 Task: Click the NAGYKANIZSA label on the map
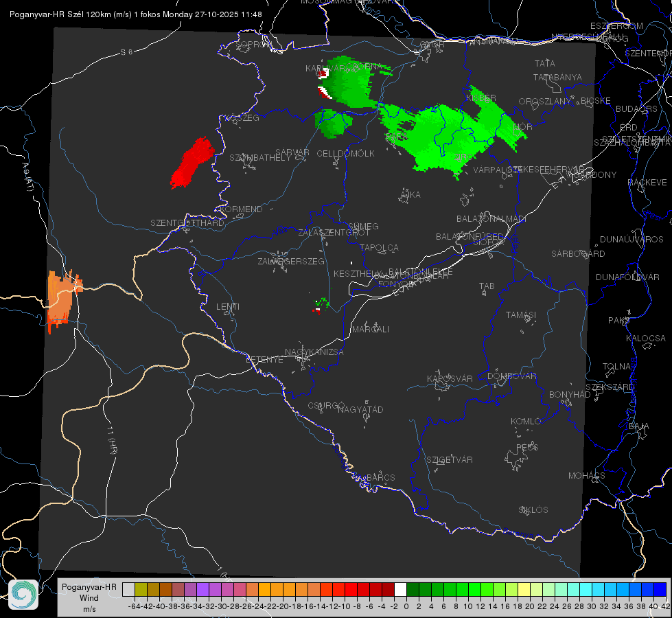[314, 352]
